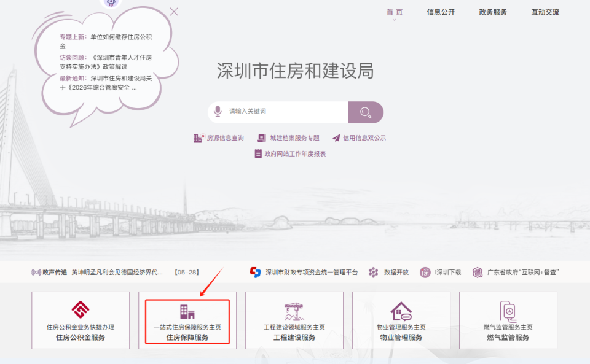Click the 政声传递 broadcast icon

click(x=36, y=273)
